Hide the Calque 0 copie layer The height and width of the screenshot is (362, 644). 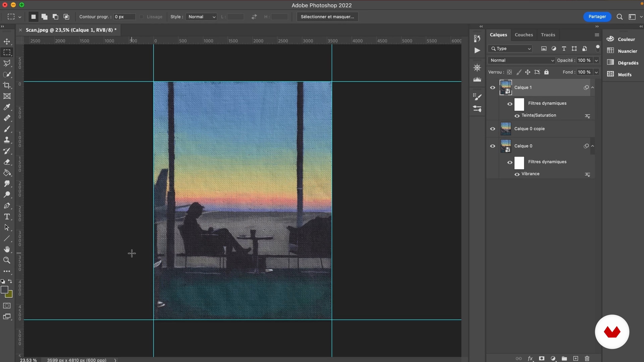[493, 129]
